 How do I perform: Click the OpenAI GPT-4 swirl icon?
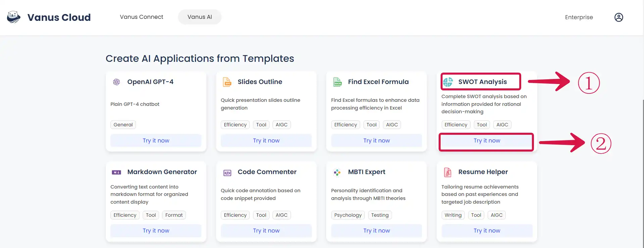[116, 82]
